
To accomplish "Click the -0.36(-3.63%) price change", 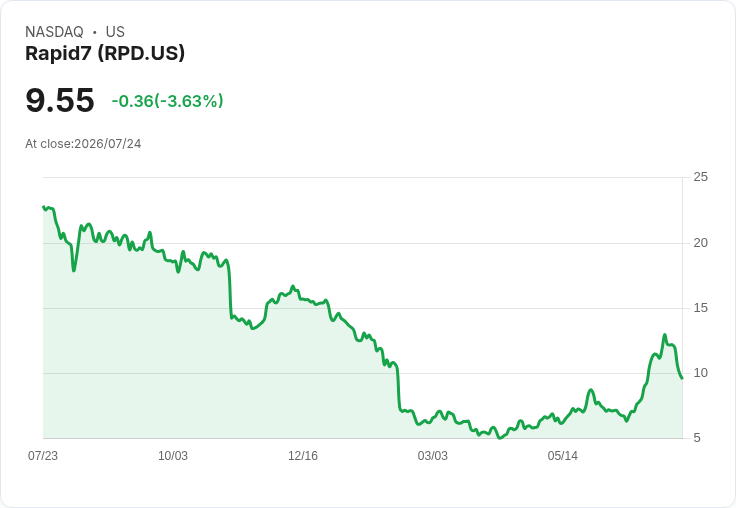I will click(167, 101).
